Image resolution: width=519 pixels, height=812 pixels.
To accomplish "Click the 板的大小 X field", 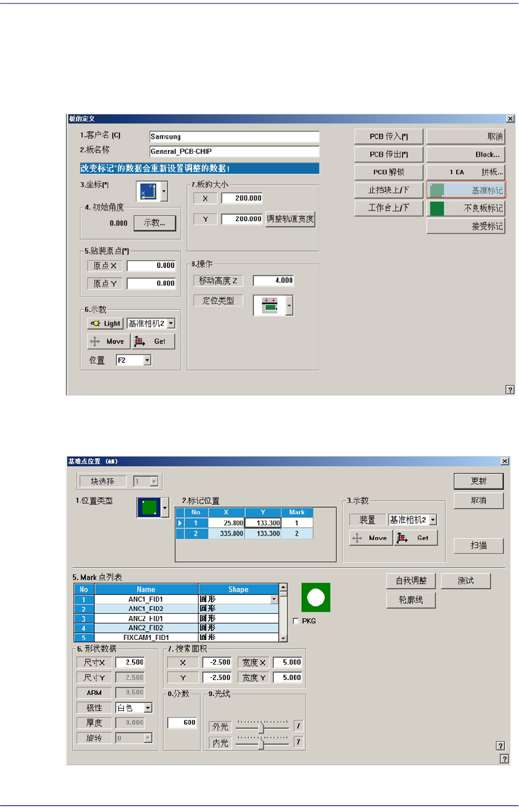I will pos(242,198).
